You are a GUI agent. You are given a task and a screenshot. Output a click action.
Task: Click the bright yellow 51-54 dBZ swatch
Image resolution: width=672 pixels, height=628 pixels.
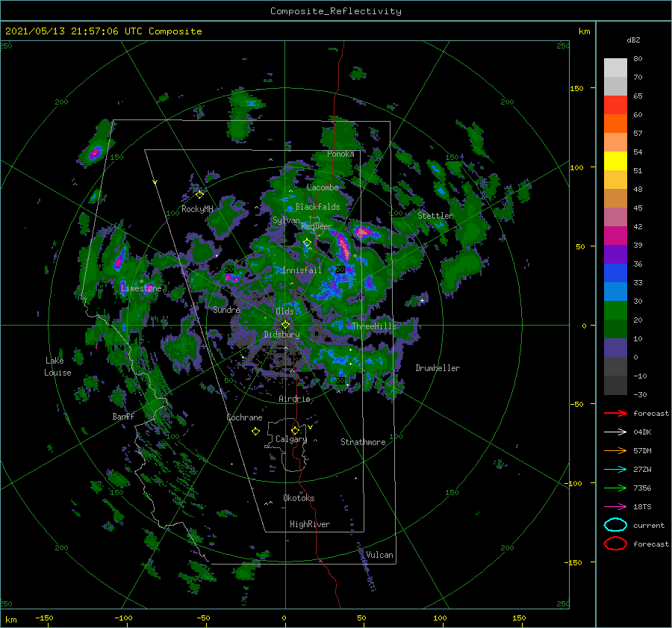615,161
